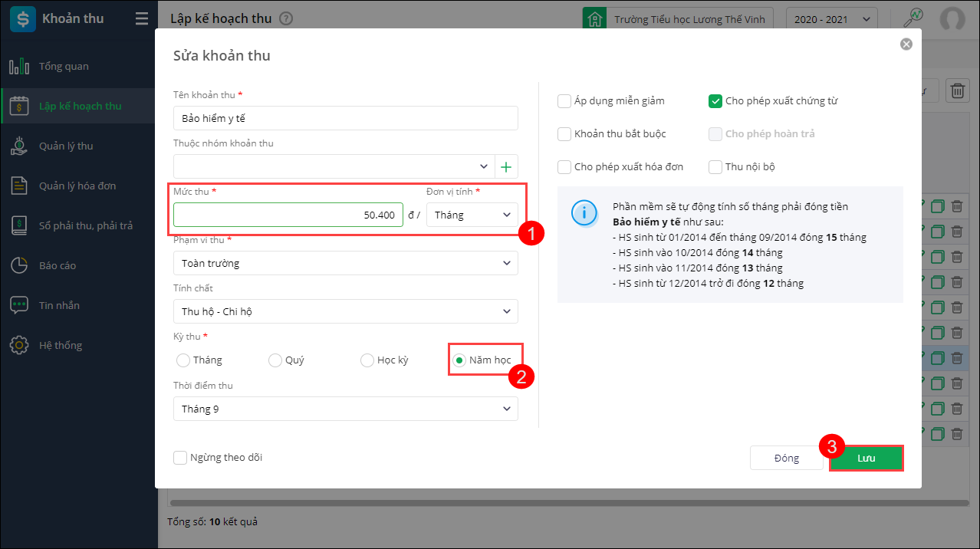Click the help question mark icon
The image size is (980, 549).
(x=286, y=19)
